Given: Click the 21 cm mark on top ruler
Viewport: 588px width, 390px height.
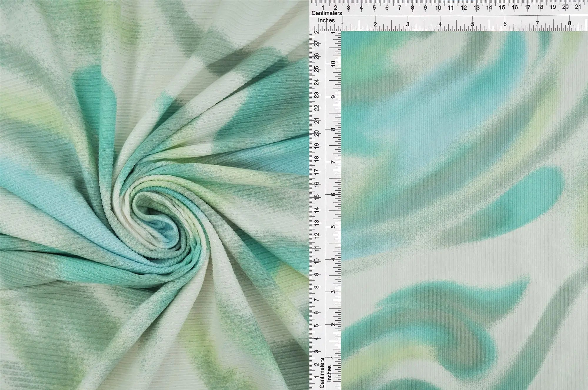Looking at the screenshot, I should tap(578, 7).
